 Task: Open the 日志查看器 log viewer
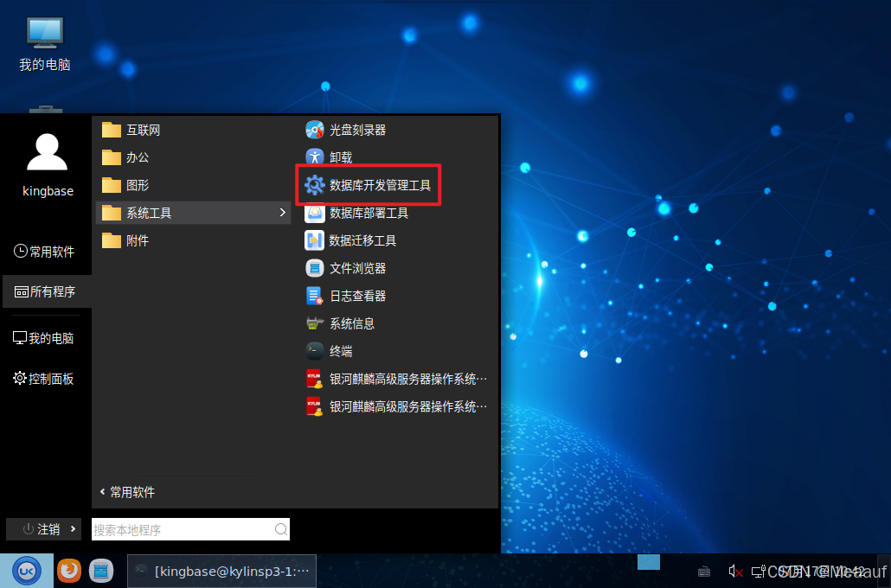(x=345, y=296)
